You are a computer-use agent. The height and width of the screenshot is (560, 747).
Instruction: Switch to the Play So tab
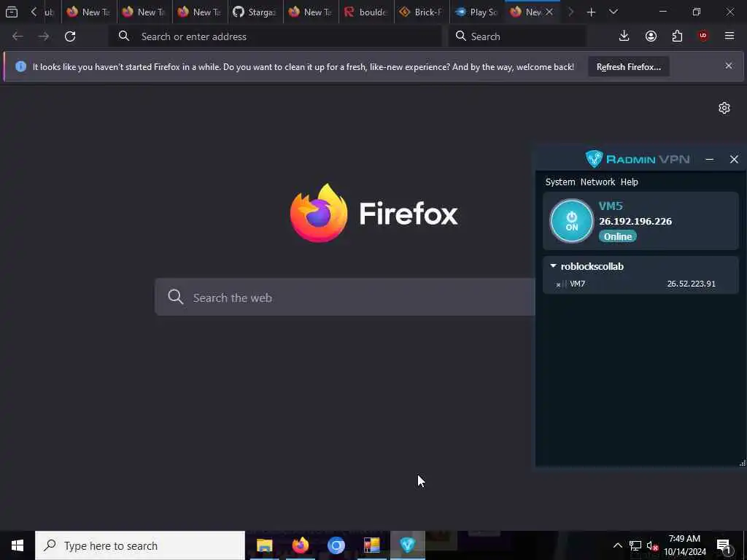(x=477, y=12)
